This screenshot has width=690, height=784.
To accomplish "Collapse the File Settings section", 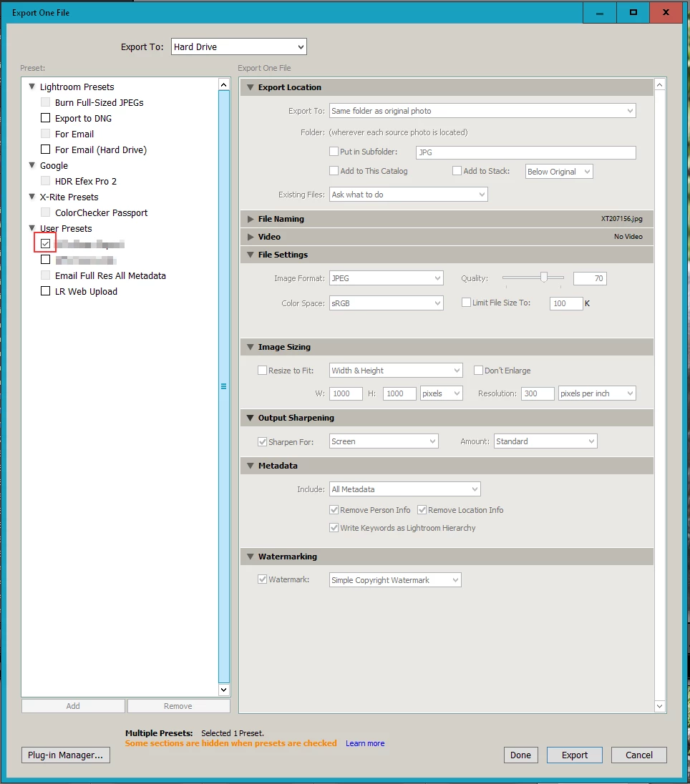I will tap(251, 255).
